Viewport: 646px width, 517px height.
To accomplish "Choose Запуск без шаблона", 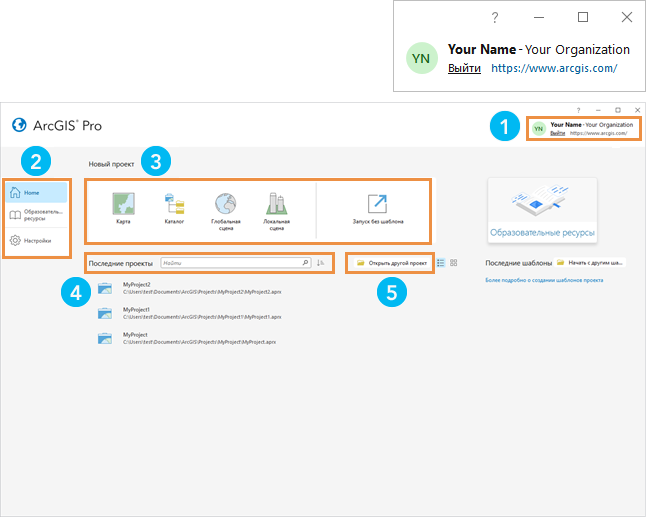I will (378, 209).
